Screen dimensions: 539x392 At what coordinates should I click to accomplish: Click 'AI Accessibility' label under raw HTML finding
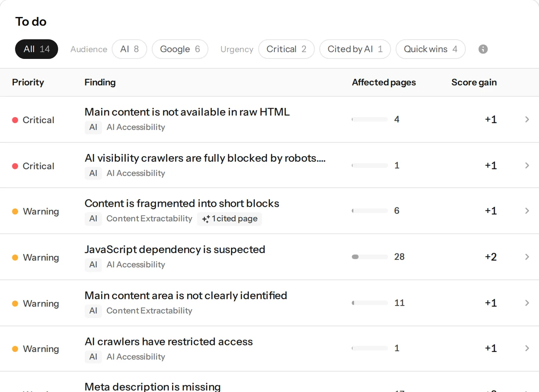coord(136,127)
